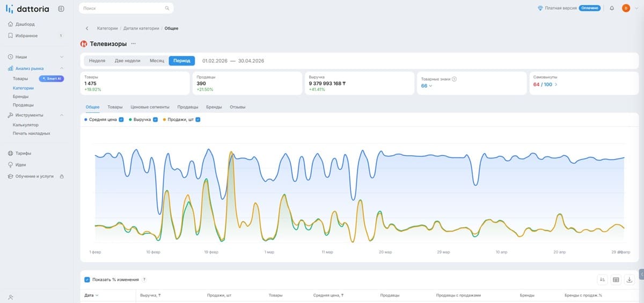Click the lock icon beside Обучение и услуги
Screen dimensions: 644x303
62,176
